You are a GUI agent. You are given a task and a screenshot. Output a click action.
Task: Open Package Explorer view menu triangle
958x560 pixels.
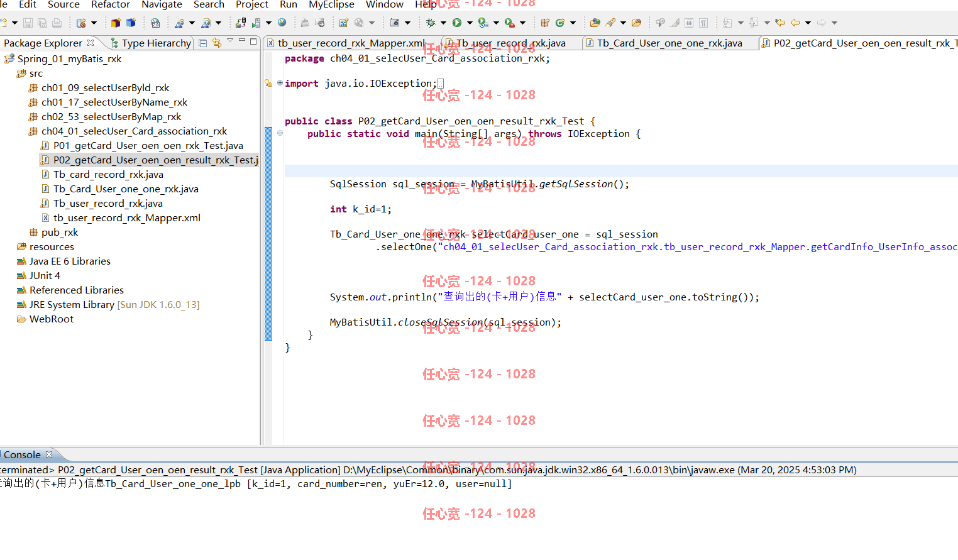pos(230,41)
